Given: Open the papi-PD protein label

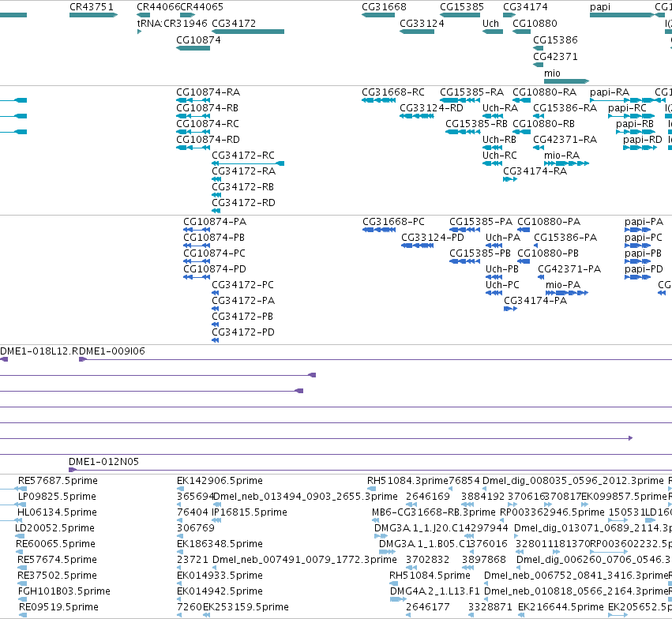Looking at the screenshot, I should coord(644,269).
